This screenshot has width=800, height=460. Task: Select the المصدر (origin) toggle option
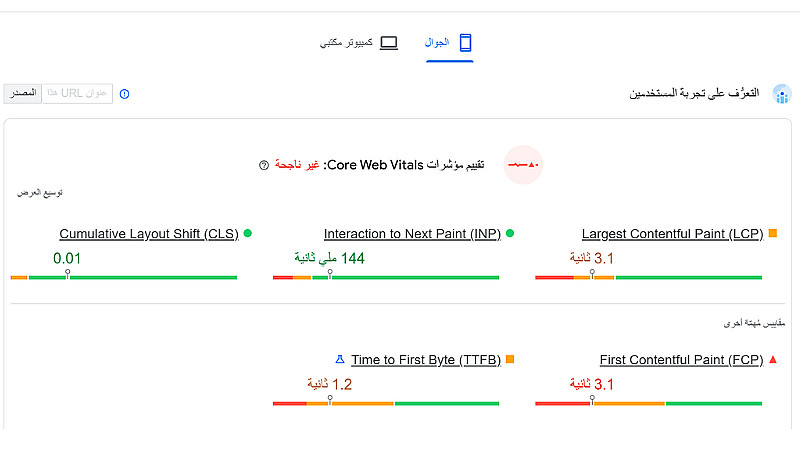tap(22, 93)
